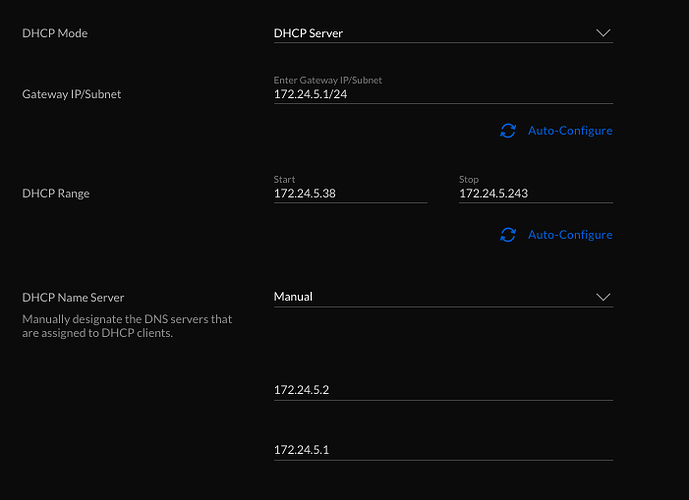689x500 pixels.
Task: Click the 'Stop' caption above the range end
Action: click(469, 180)
